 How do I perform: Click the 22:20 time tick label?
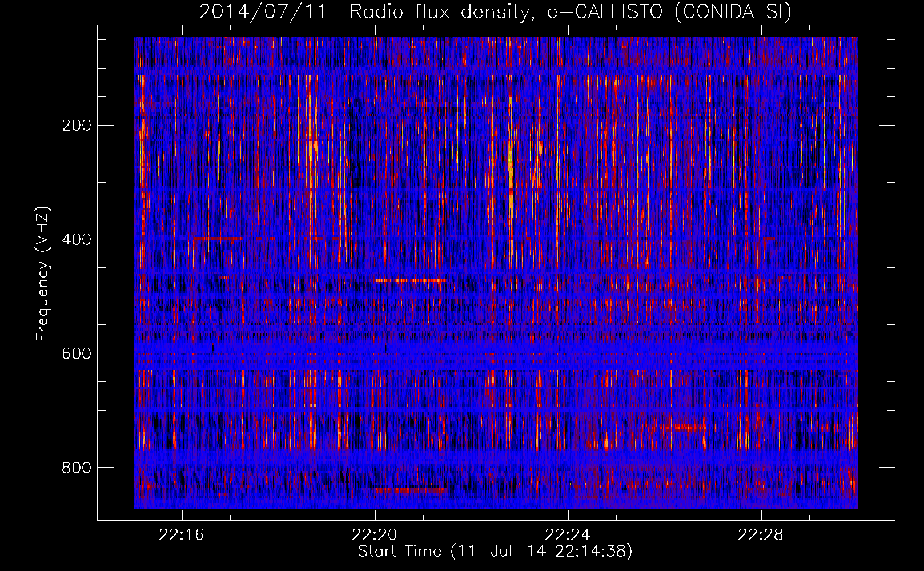tap(375, 535)
